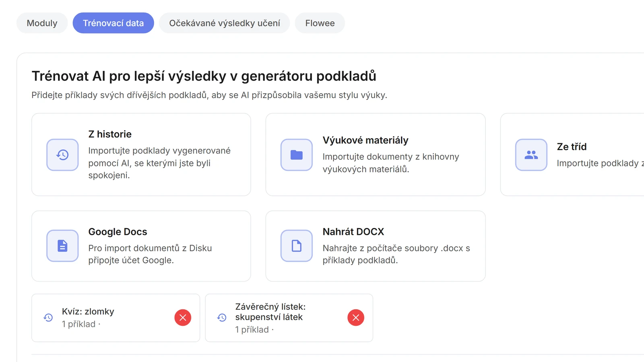644x362 pixels.
Task: Click '1 příklad' under Závěrečný lístek
Action: coord(252,330)
